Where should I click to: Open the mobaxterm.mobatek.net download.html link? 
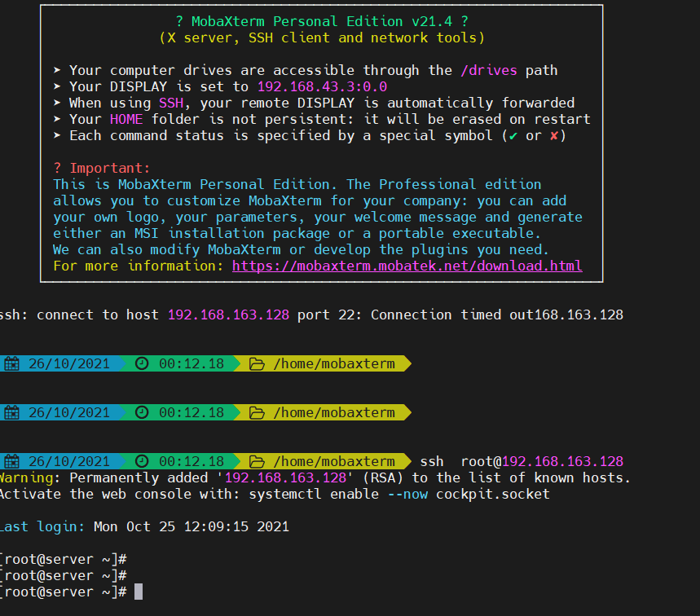(x=407, y=266)
